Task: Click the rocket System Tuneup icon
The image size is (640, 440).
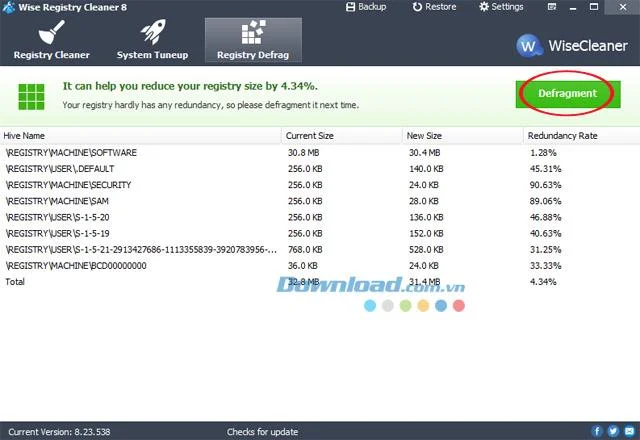Action: pyautogui.click(x=153, y=32)
